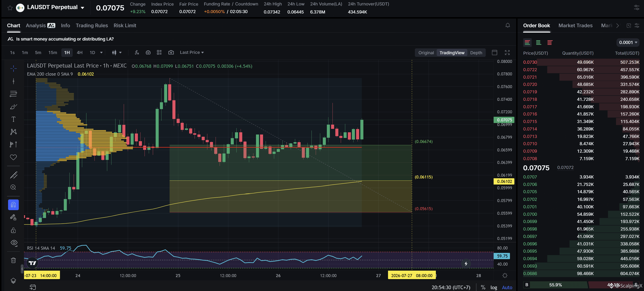Screen dimensions: 644x291
Task: Open the top-right preferences settings icon
Action: [637, 8]
